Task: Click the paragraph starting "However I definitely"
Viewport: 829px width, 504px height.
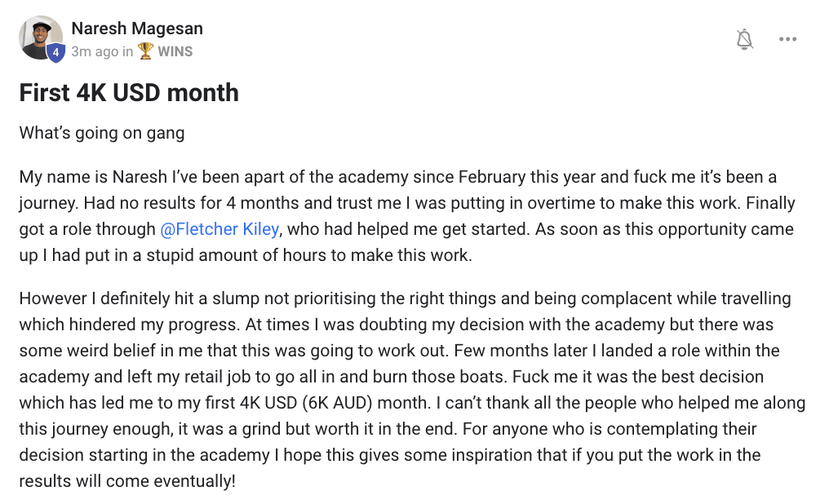Action: point(412,390)
